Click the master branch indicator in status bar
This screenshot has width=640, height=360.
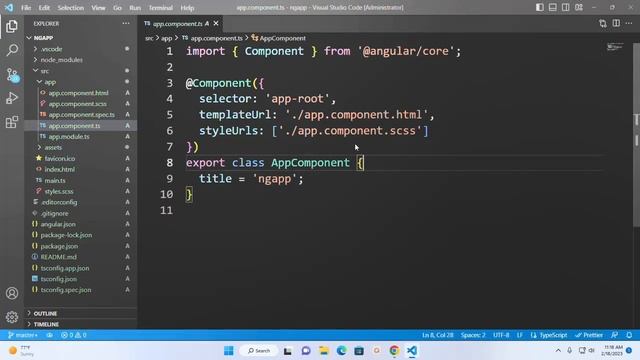click(23, 335)
